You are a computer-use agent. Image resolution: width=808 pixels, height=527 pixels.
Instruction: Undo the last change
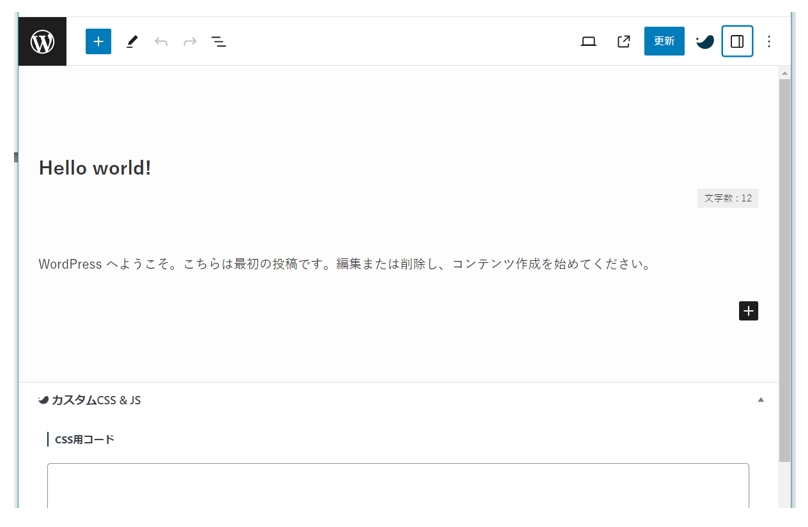[161, 41]
